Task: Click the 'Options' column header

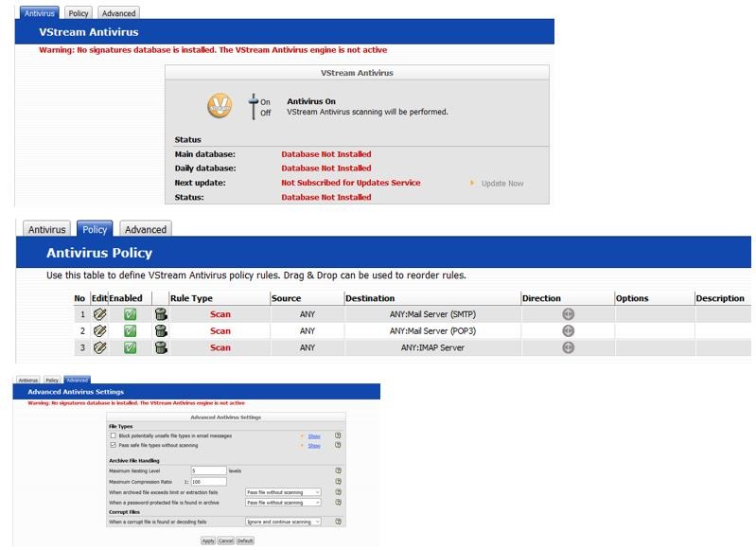Action: [632, 298]
